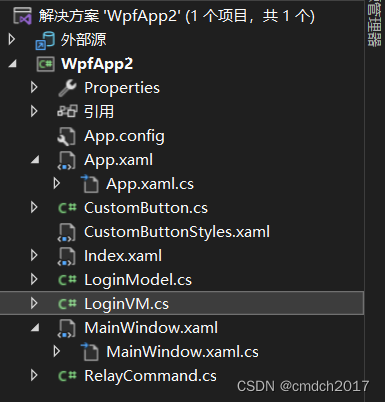This screenshot has width=385, height=402.
Task: Click the MainWindow.xaml file icon
Action: pos(67,328)
